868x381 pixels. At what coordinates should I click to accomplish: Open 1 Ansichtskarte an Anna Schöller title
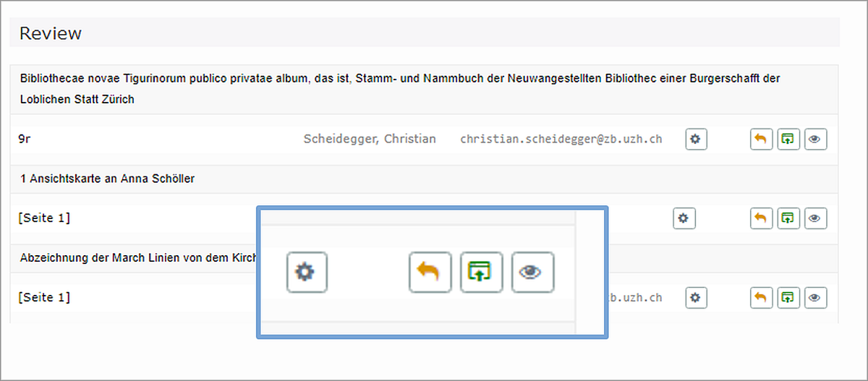107,179
